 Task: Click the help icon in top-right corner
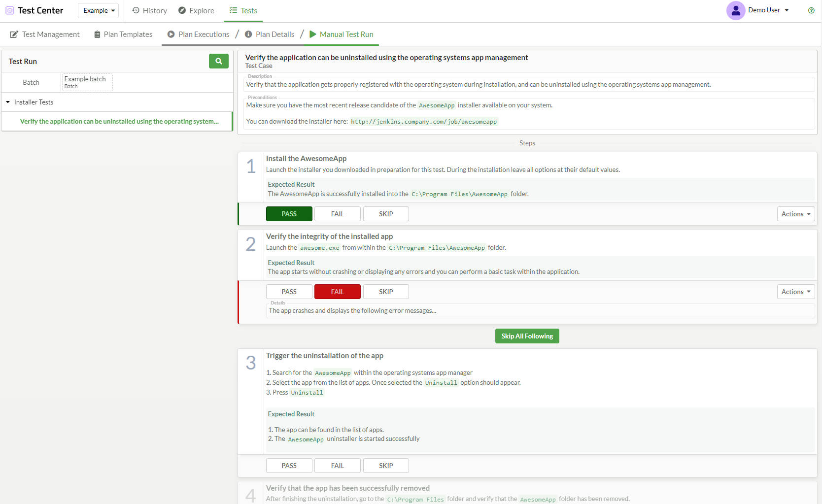click(x=811, y=10)
